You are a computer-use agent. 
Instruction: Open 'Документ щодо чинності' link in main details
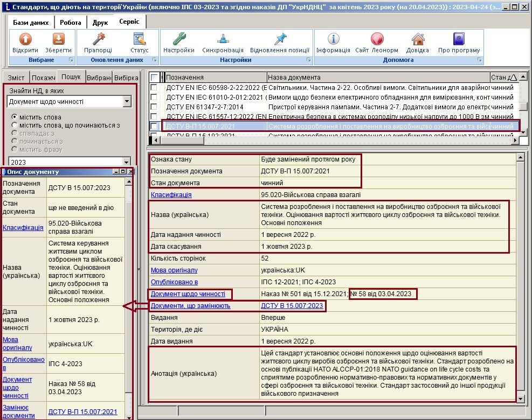click(x=188, y=294)
